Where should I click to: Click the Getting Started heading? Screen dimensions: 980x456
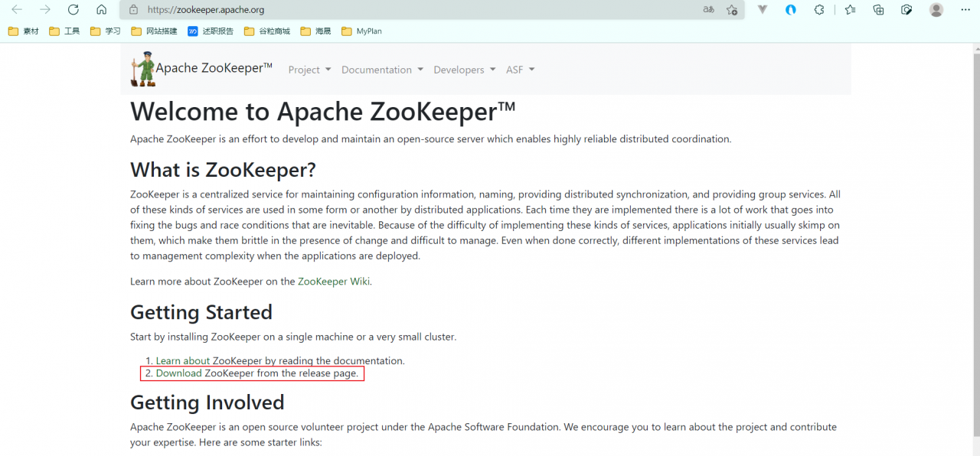pos(201,312)
